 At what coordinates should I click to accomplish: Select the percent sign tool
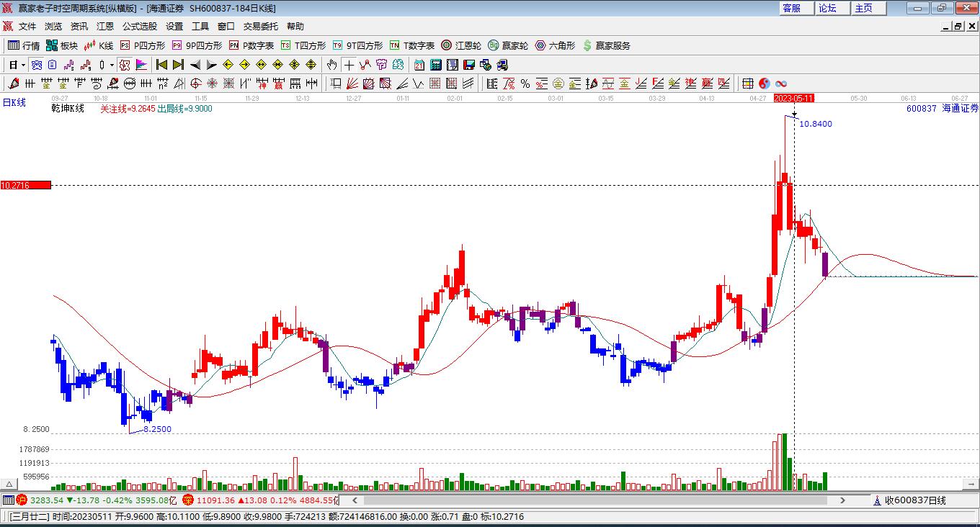(525, 84)
